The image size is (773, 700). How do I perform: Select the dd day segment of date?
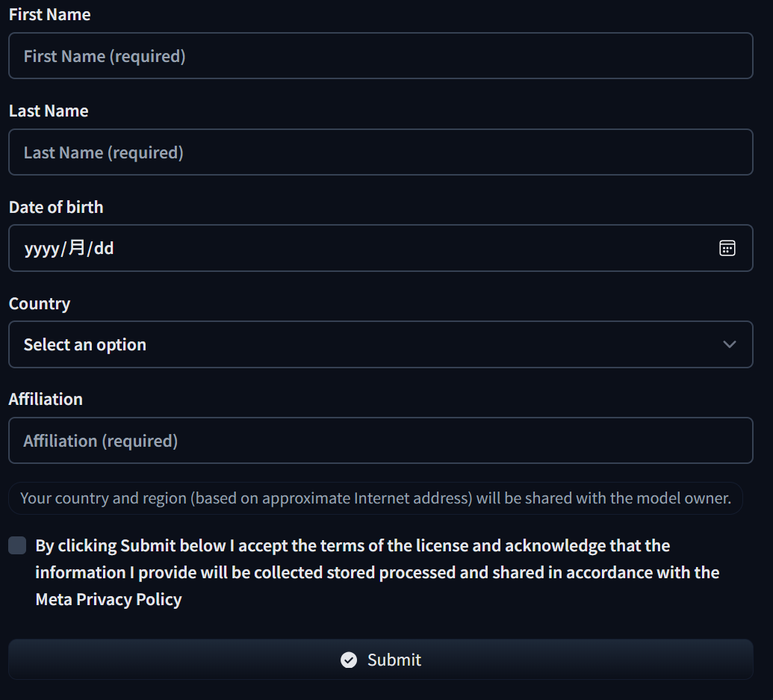click(104, 249)
